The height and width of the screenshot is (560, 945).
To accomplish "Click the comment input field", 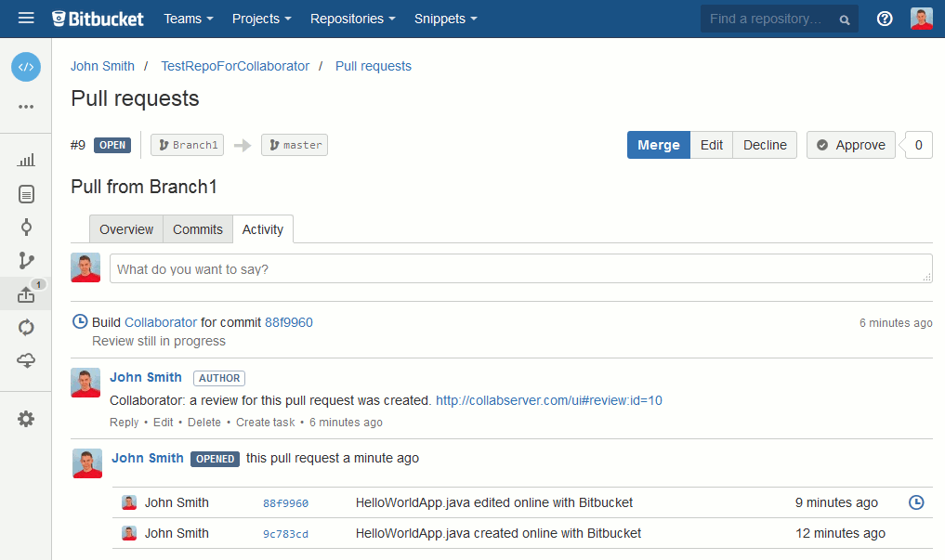I will pyautogui.click(x=520, y=267).
